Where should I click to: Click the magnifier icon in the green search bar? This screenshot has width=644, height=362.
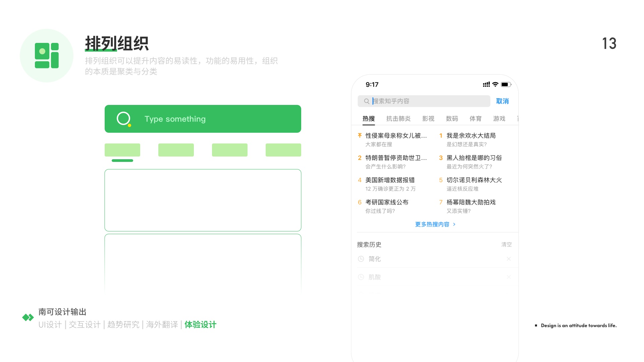point(123,118)
